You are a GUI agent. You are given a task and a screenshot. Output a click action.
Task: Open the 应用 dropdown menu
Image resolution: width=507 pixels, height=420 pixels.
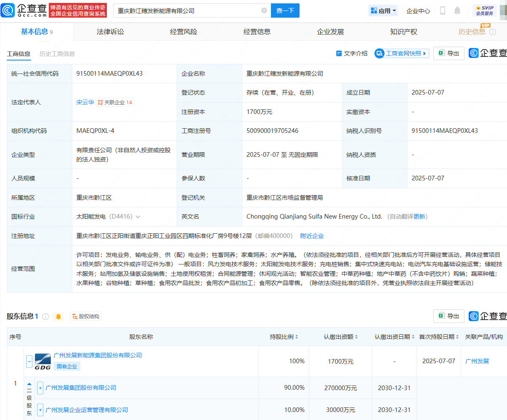[383, 11]
